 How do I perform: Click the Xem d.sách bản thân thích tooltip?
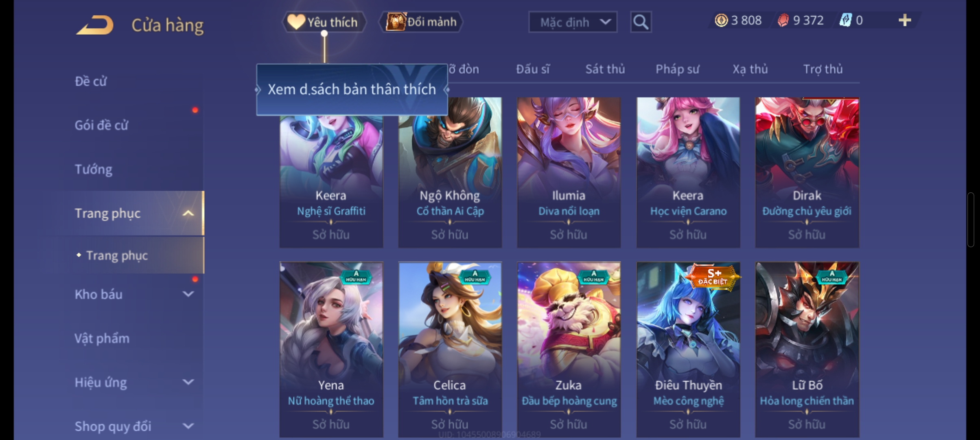point(352,90)
